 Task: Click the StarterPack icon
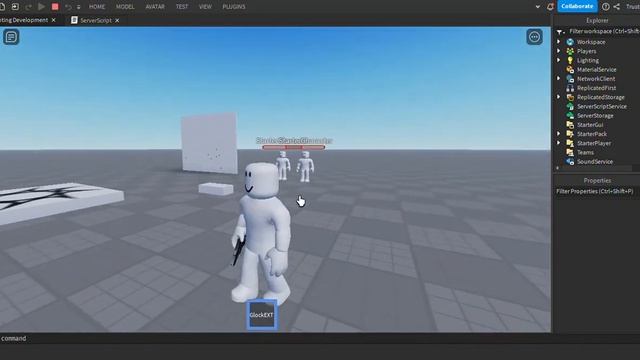(570, 134)
